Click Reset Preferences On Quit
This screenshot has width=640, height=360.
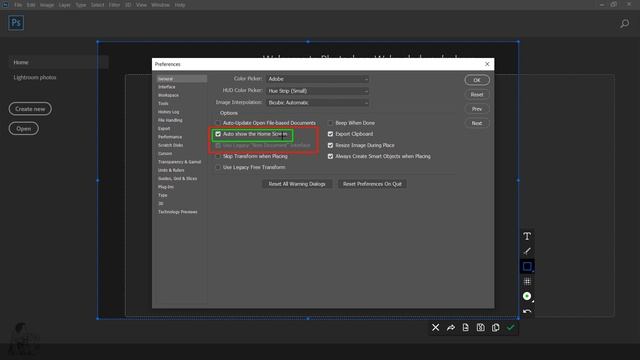coord(372,184)
